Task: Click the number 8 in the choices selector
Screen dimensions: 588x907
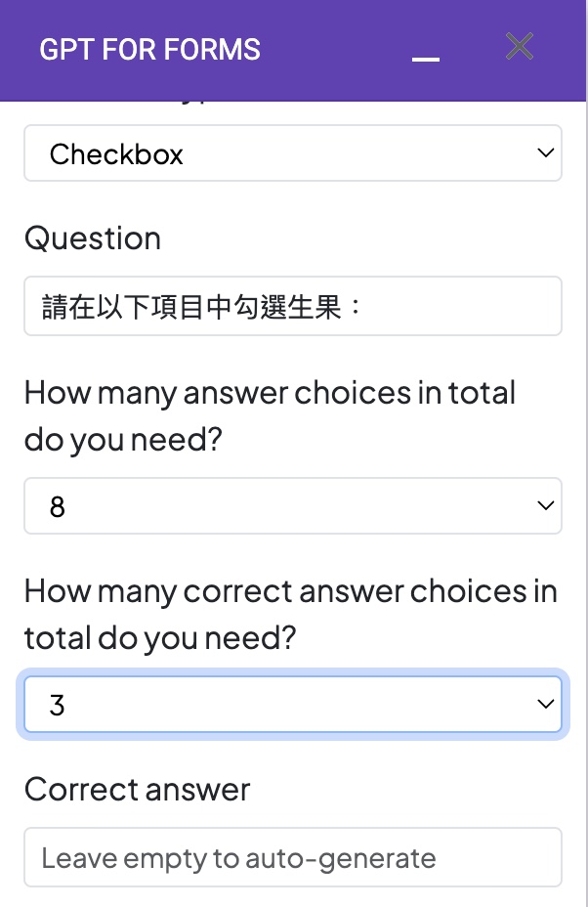Action: click(57, 507)
